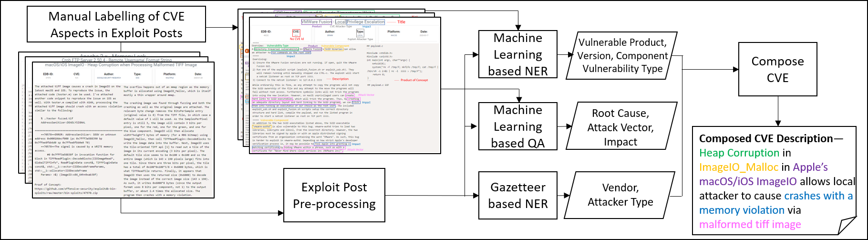Click the 'Manual Labelling of CVE Aspects' box
868x240 pixels.
(x=116, y=24)
